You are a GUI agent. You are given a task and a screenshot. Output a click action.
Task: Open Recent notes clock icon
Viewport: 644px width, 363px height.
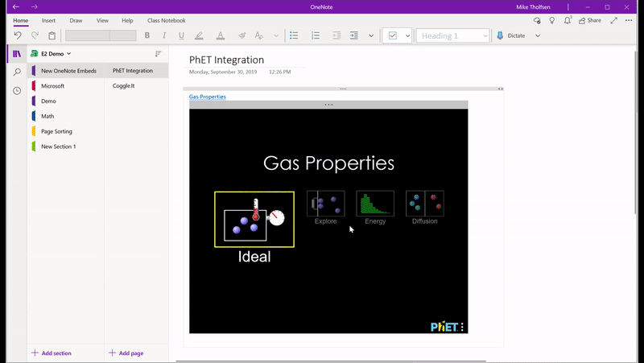(17, 91)
